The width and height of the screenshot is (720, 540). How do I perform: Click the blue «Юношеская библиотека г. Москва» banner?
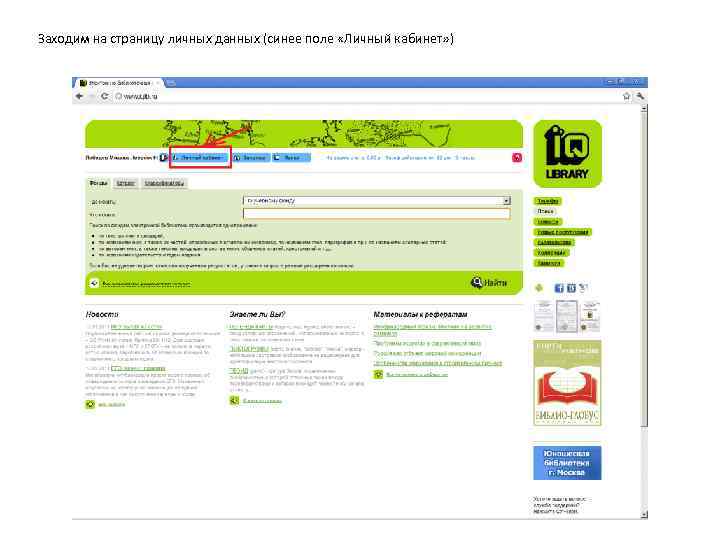(x=568, y=463)
